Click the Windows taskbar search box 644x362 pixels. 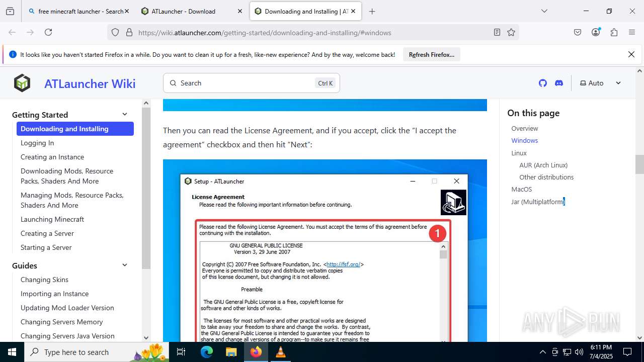click(x=97, y=352)
